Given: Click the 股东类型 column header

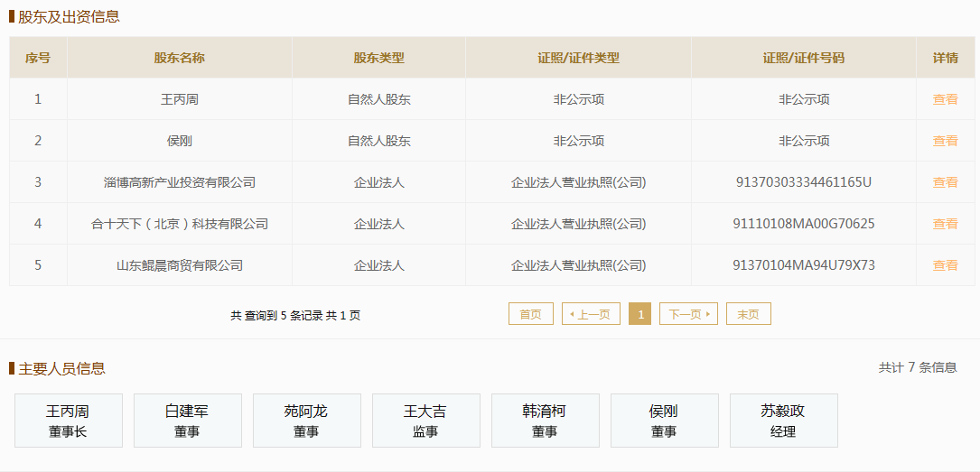Looking at the screenshot, I should (x=378, y=58).
